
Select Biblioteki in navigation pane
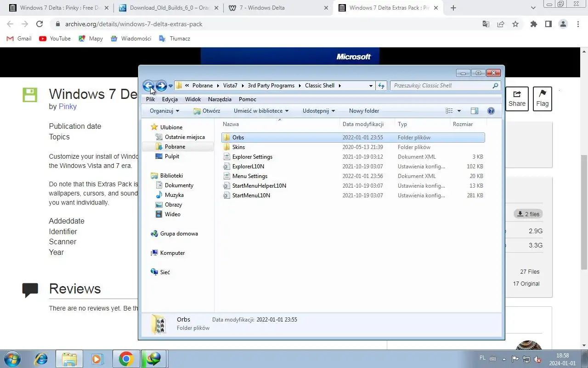tap(171, 176)
